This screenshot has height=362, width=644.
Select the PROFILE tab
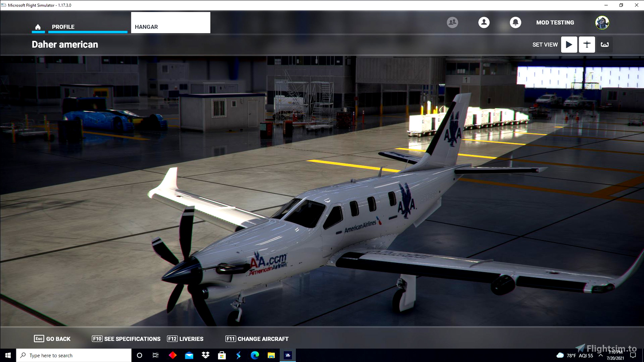pyautogui.click(x=63, y=26)
